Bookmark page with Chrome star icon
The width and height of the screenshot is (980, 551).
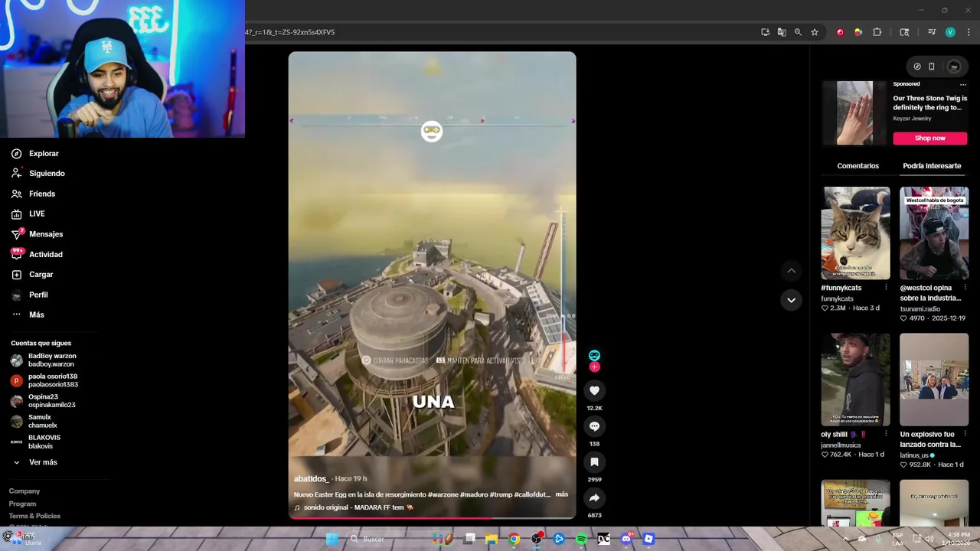[815, 32]
